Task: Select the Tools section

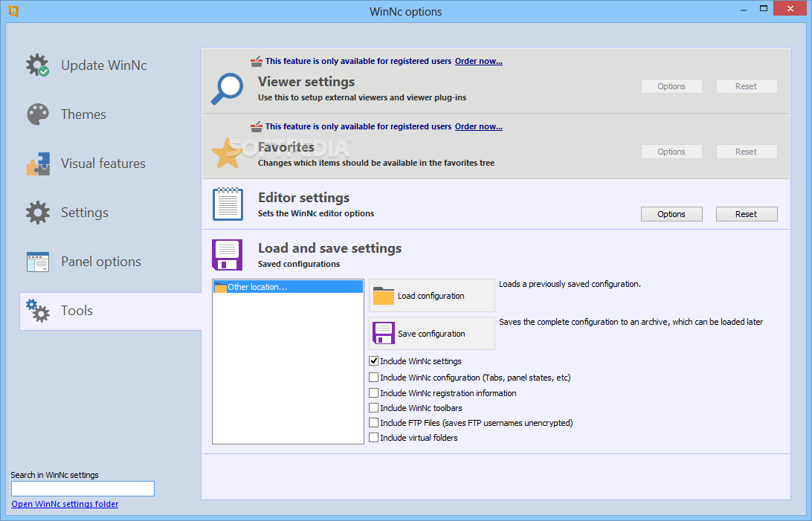Action: [x=110, y=311]
